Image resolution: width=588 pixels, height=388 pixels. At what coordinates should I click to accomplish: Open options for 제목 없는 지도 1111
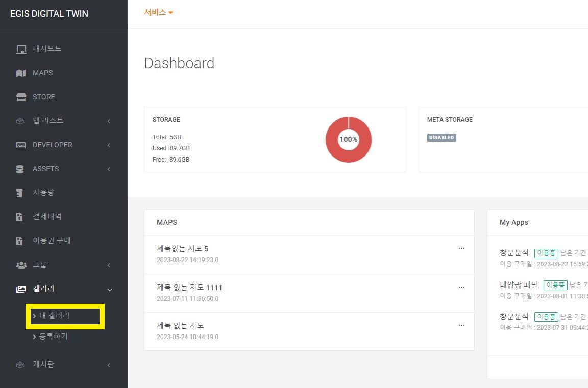[461, 287]
